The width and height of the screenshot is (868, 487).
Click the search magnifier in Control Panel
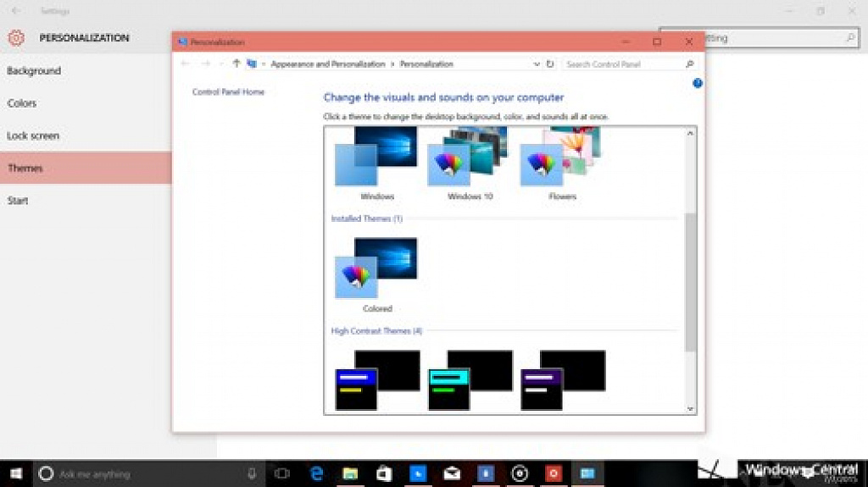(690, 64)
